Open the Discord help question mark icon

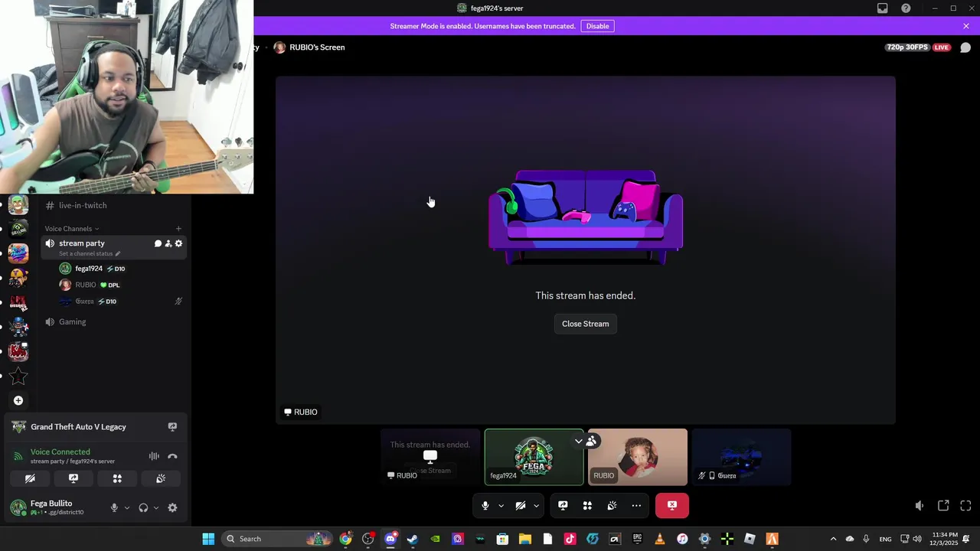point(906,8)
